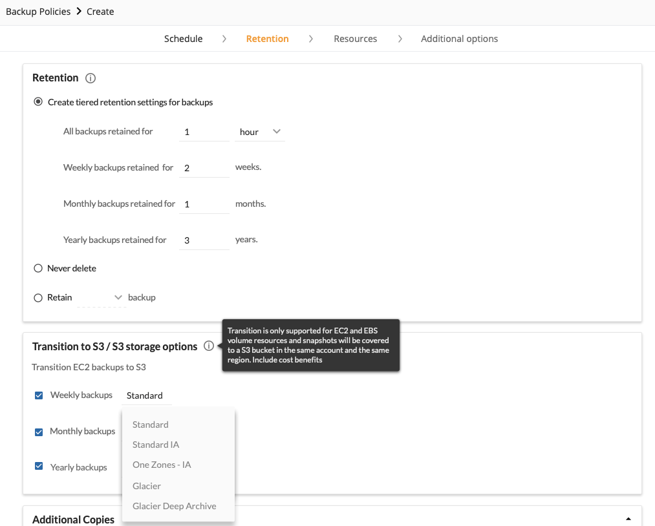Toggle the Monthly backups checkbox
The width and height of the screenshot is (655, 526).
(39, 432)
